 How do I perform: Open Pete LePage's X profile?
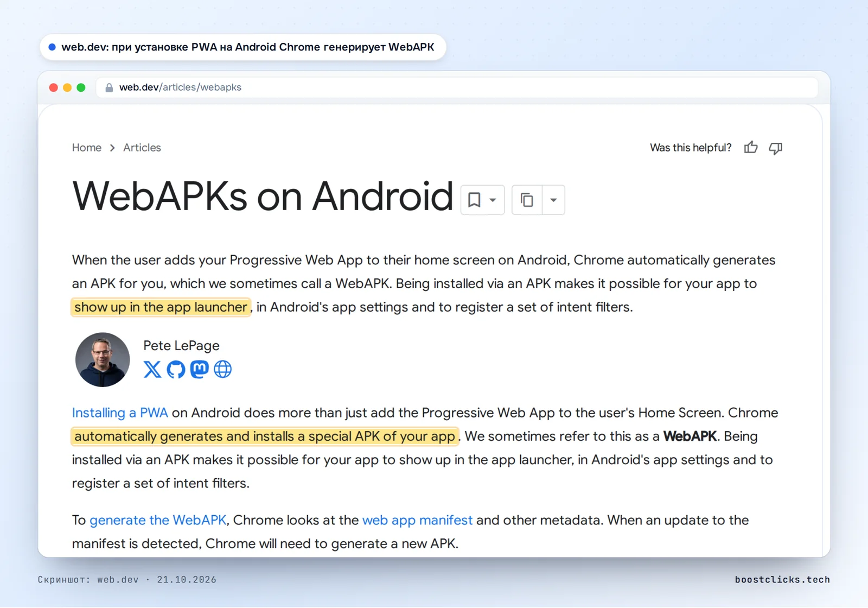point(152,369)
